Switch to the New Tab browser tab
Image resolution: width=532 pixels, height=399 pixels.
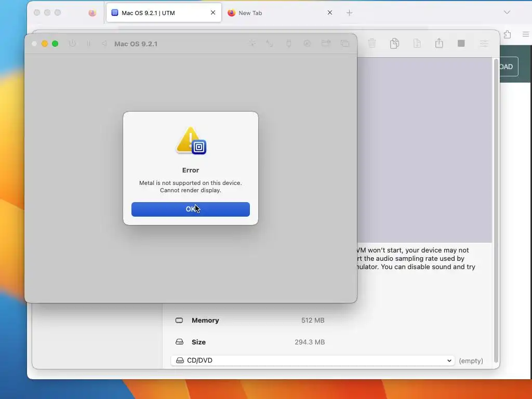(280, 13)
